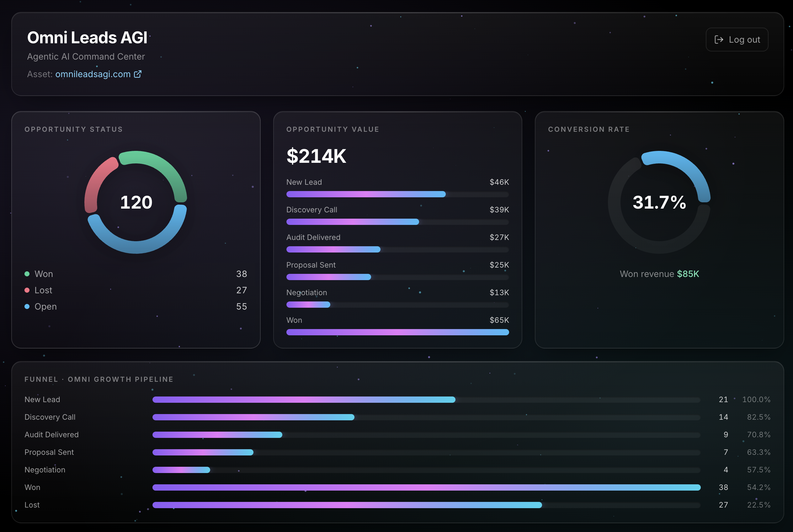This screenshot has height=532, width=793.
Task: Open the omnileadsagi.com asset link
Action: pyautogui.click(x=93, y=74)
